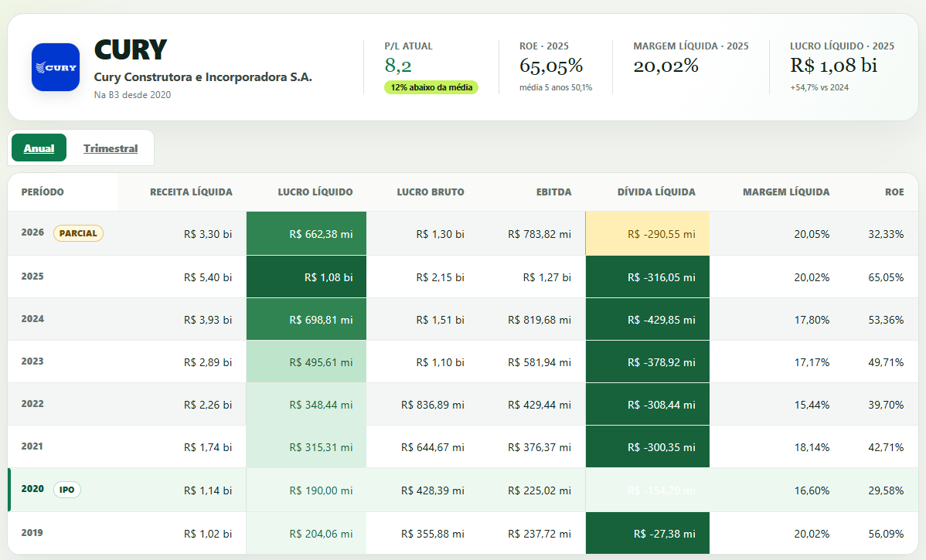Image resolution: width=926 pixels, height=560 pixels.
Task: Click the 2025 EBITDA 'R$ 1,27 bi'
Action: (x=546, y=277)
